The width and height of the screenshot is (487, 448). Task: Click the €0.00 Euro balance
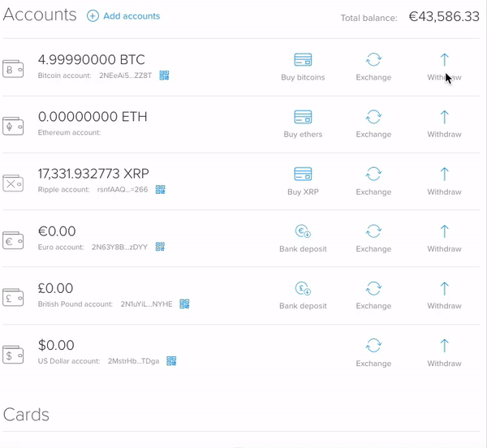tap(57, 231)
